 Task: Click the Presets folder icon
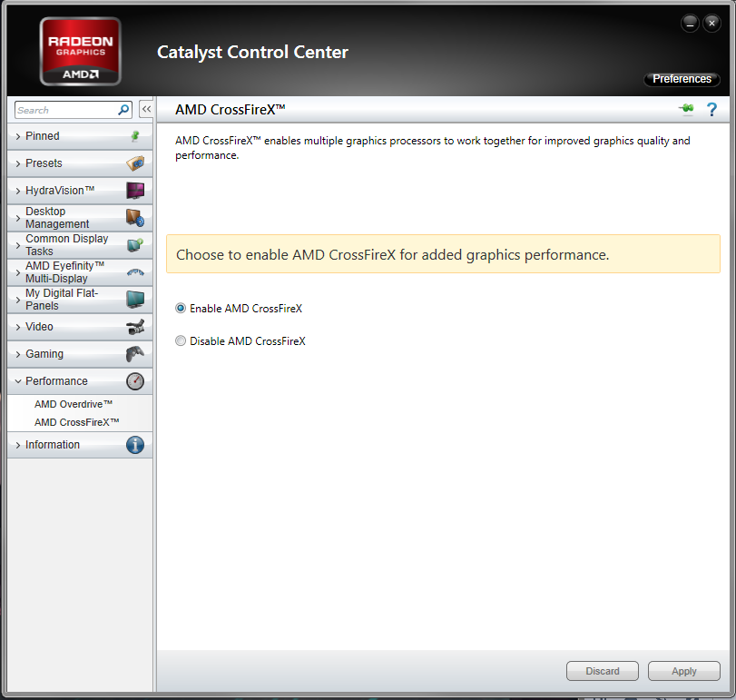135,163
